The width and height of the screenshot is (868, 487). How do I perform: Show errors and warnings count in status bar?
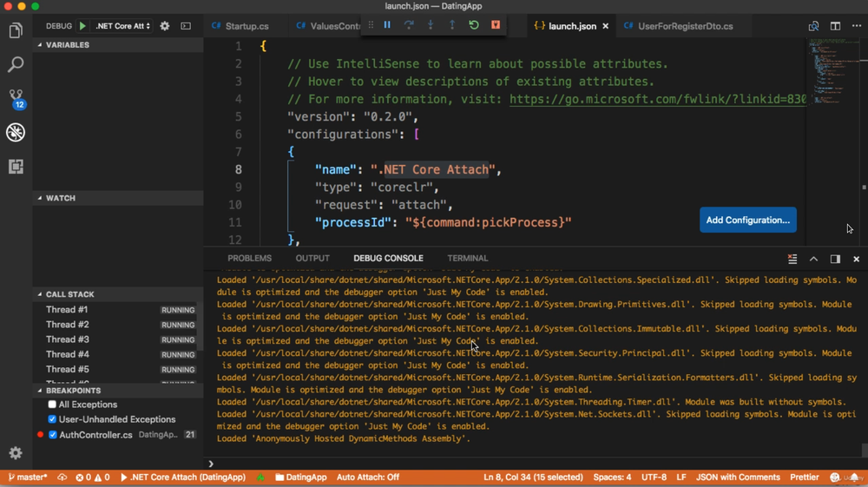click(93, 477)
